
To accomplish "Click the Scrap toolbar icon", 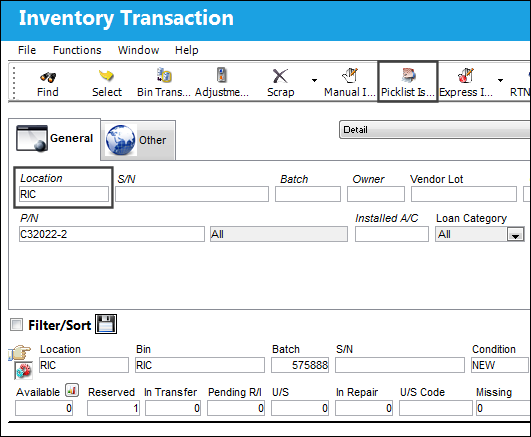I will 280,76.
